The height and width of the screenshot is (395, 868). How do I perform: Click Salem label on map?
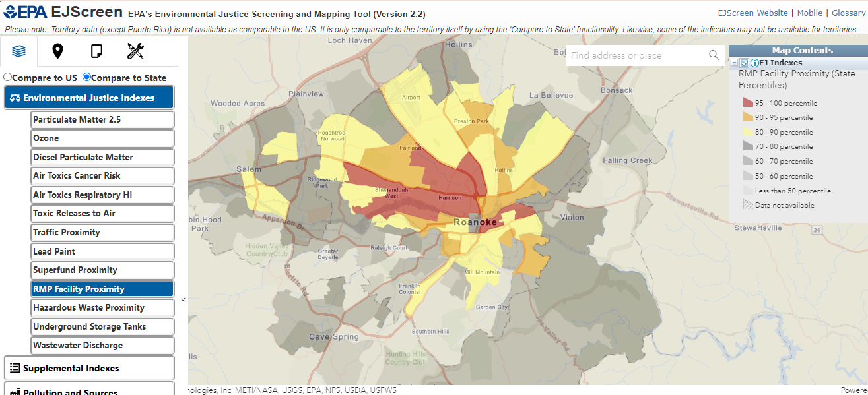249,169
